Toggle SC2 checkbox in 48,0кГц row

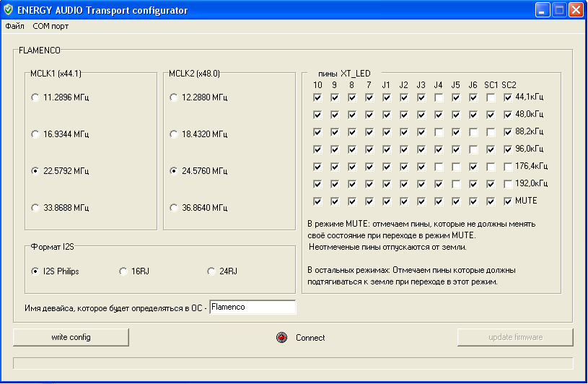[508, 115]
